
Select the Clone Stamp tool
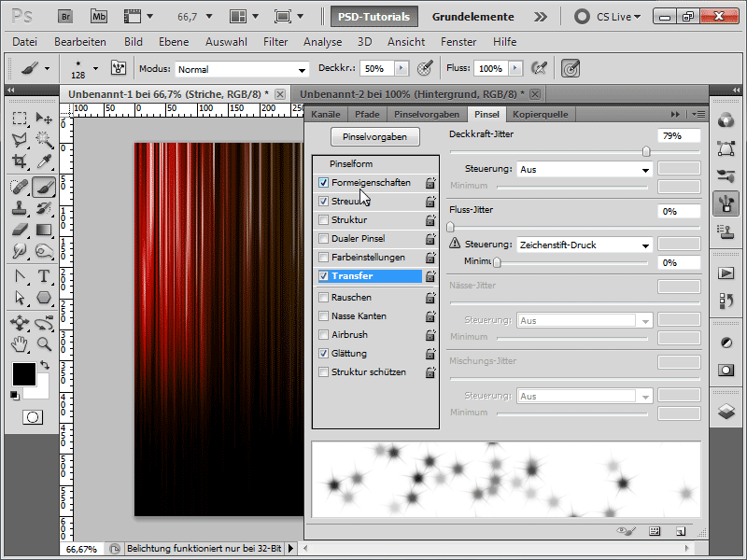[x=20, y=208]
